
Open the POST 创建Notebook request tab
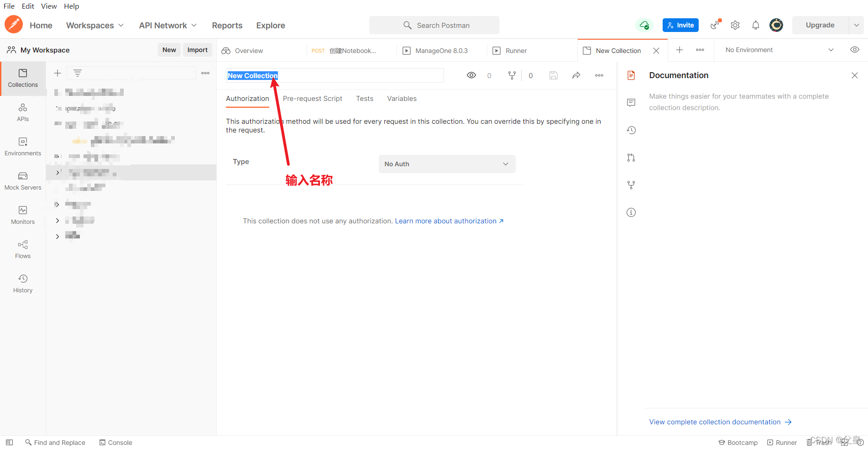[351, 50]
